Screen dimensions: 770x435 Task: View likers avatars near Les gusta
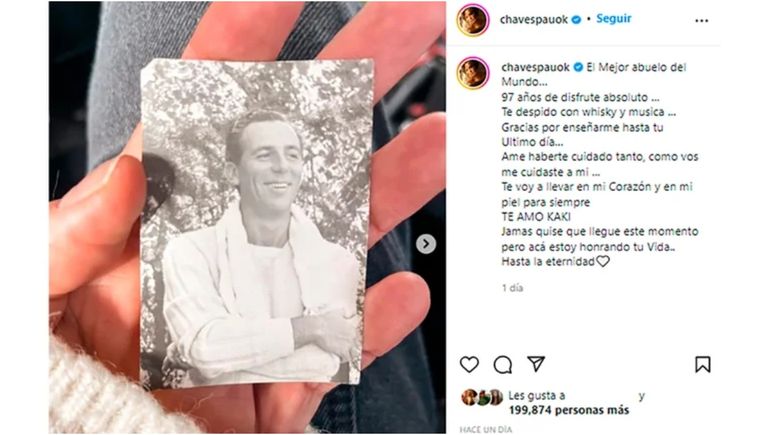tap(482, 397)
